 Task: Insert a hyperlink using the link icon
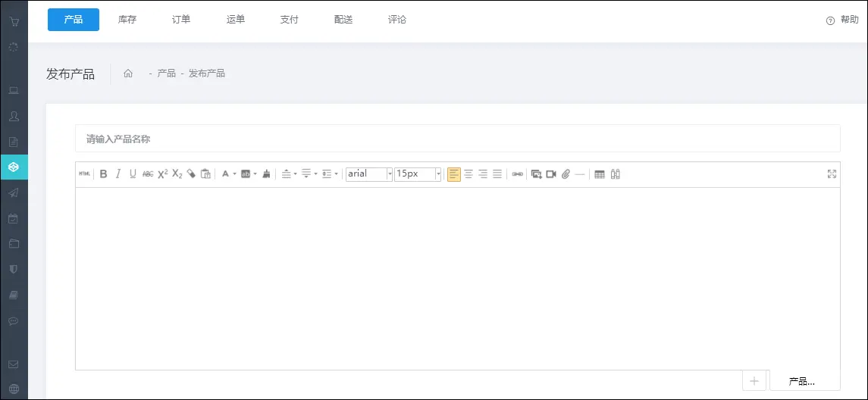pos(518,174)
